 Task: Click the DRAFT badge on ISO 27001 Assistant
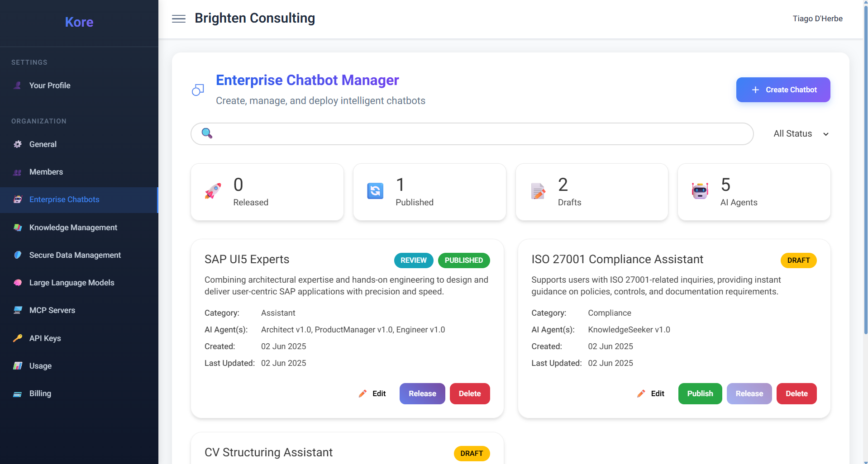pos(798,260)
